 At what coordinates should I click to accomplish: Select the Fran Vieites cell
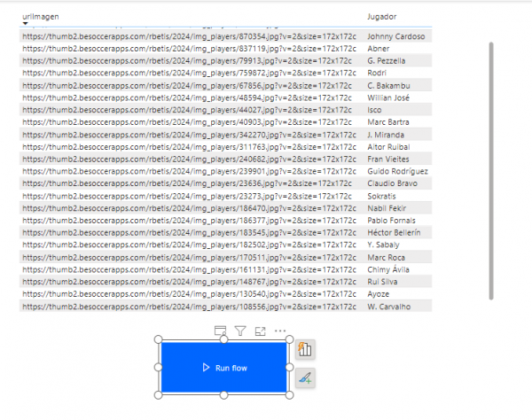coord(388,159)
